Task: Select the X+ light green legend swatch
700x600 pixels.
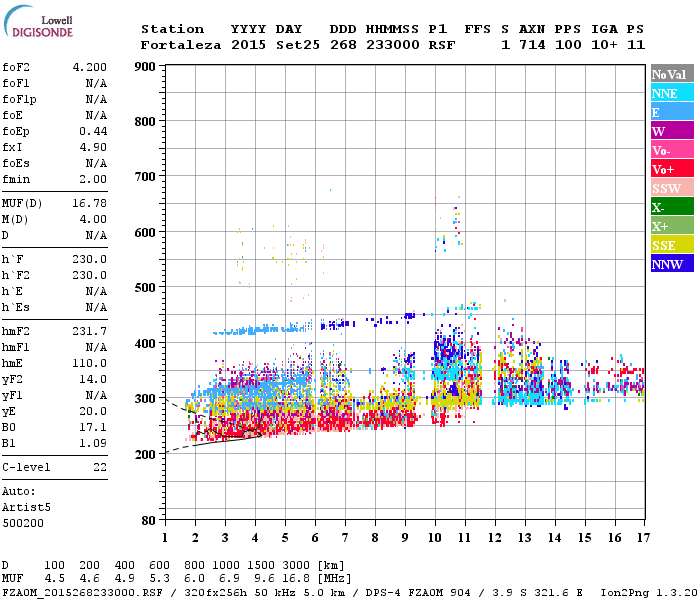Action: click(x=671, y=226)
